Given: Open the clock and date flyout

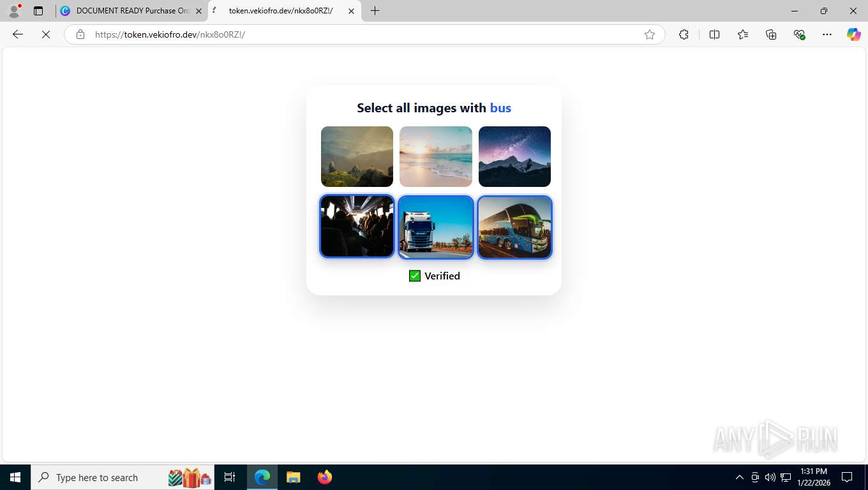Looking at the screenshot, I should [814, 477].
